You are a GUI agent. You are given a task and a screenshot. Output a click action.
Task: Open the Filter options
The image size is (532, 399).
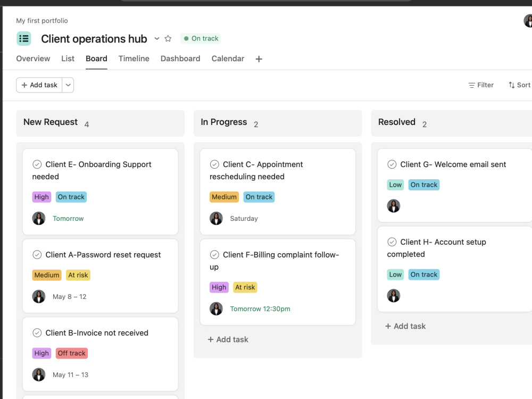[481, 85]
